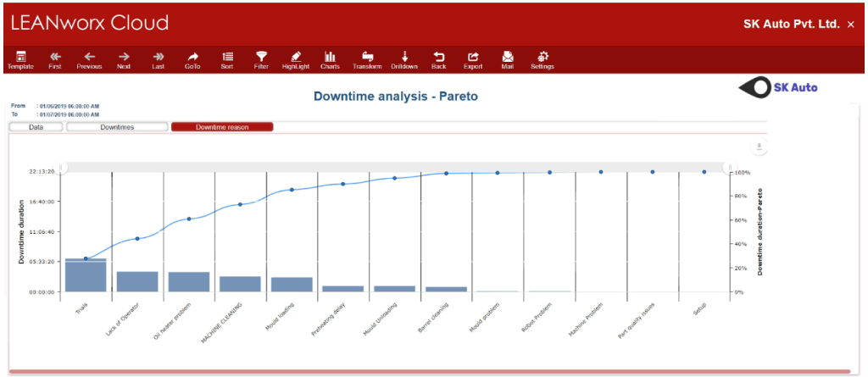Viewport: 868px width, 377px height.
Task: Click the Mail toolbar icon
Action: tap(508, 60)
